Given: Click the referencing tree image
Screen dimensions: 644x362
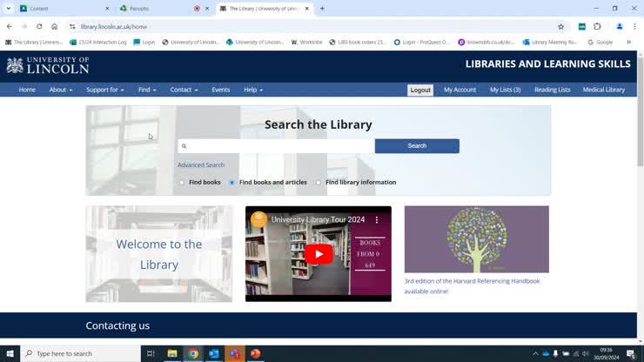Looking at the screenshot, I should coord(476,239).
